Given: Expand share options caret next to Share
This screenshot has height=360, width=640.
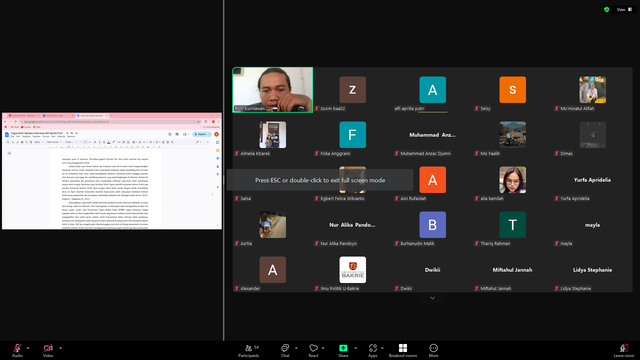Looking at the screenshot, I should pos(355,348).
